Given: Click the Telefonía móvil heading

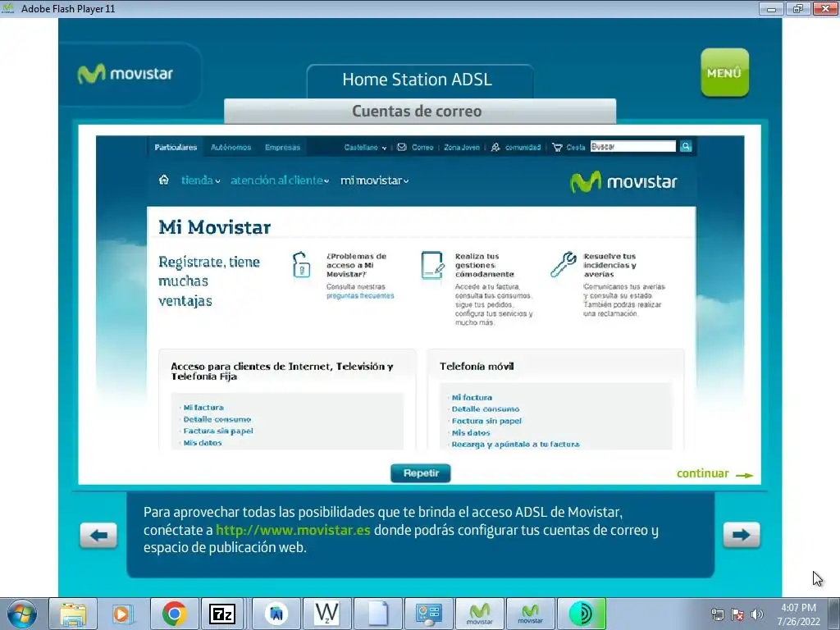Looking at the screenshot, I should (x=477, y=367).
